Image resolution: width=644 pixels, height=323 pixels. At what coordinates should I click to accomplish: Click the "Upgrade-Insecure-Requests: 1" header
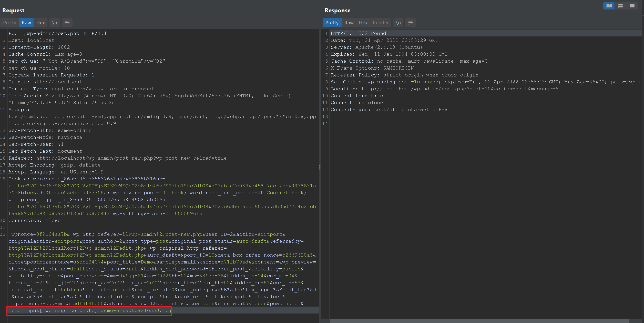(x=51, y=75)
